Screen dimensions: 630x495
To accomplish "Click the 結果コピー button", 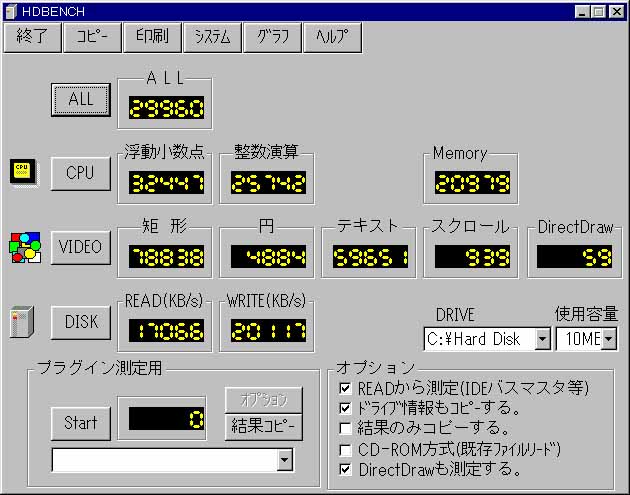I will pyautogui.click(x=264, y=427).
